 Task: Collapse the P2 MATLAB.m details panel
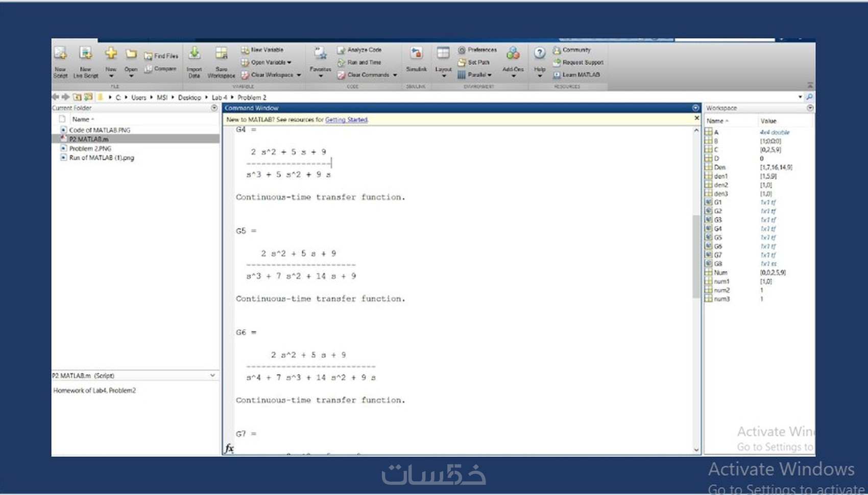(212, 376)
